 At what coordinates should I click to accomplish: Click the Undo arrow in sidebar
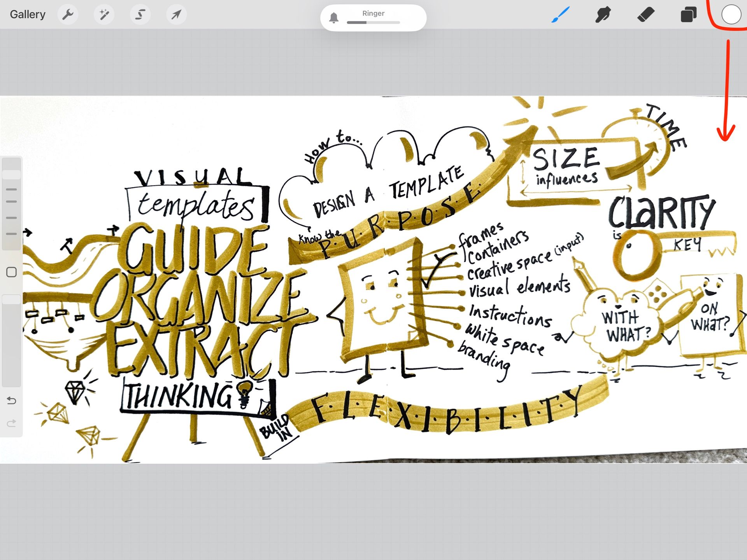[x=12, y=401]
